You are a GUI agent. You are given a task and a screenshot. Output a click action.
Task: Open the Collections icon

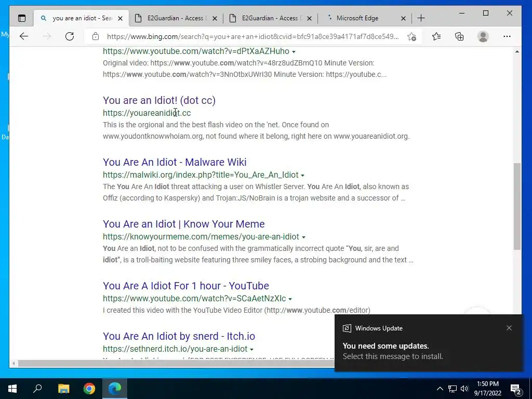pos(459,36)
